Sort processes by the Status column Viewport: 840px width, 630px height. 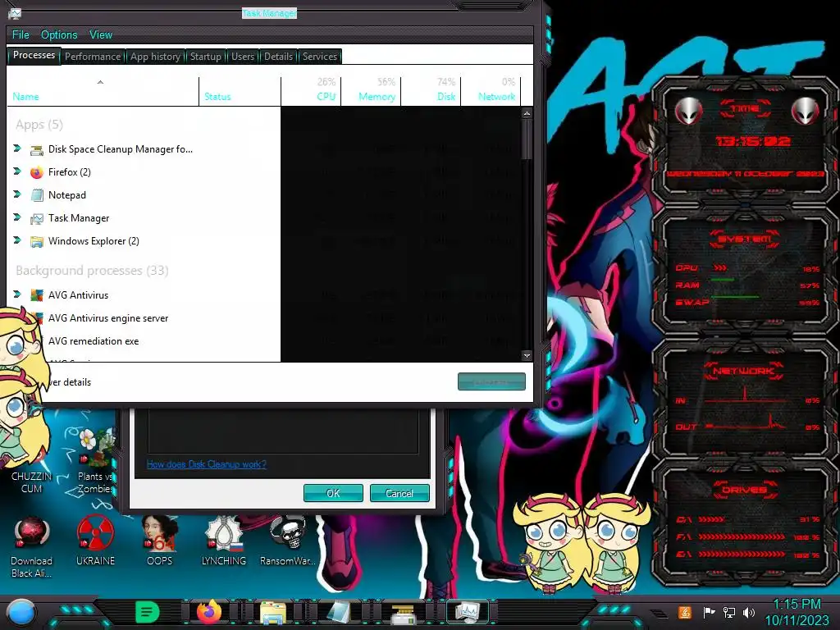coord(240,91)
